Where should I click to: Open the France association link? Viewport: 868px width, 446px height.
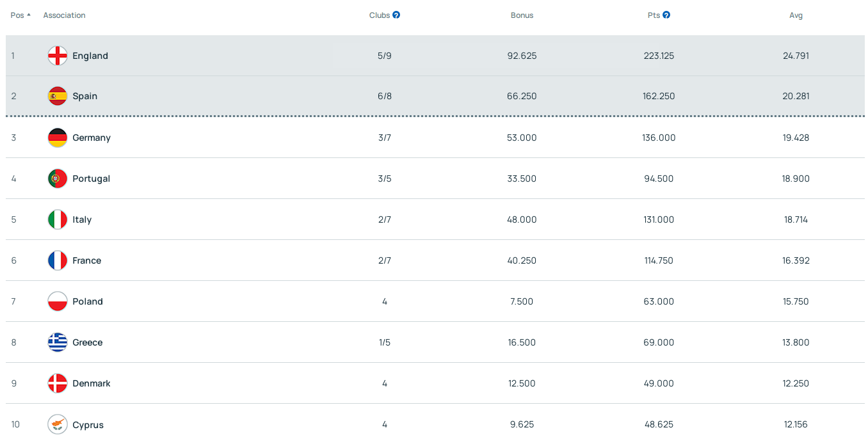tap(86, 260)
